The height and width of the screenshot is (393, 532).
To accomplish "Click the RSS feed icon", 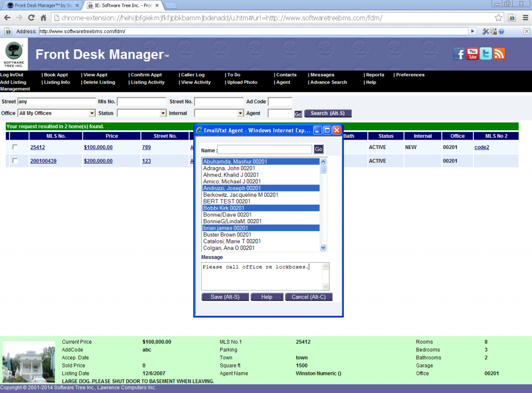I will [x=499, y=54].
